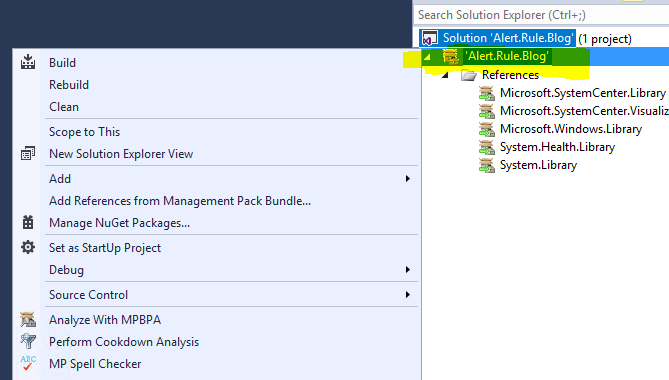
Task: Choose Build from the context menu
Action: [x=62, y=63]
